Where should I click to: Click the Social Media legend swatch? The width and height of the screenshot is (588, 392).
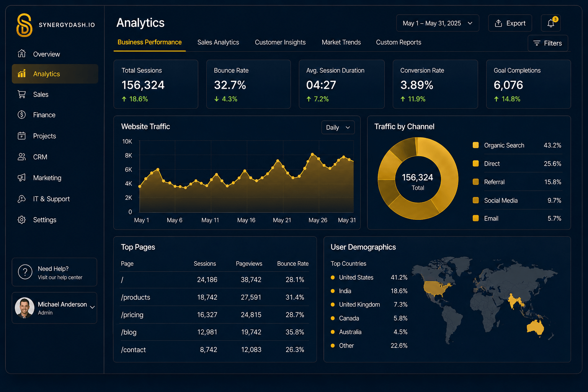coord(476,200)
